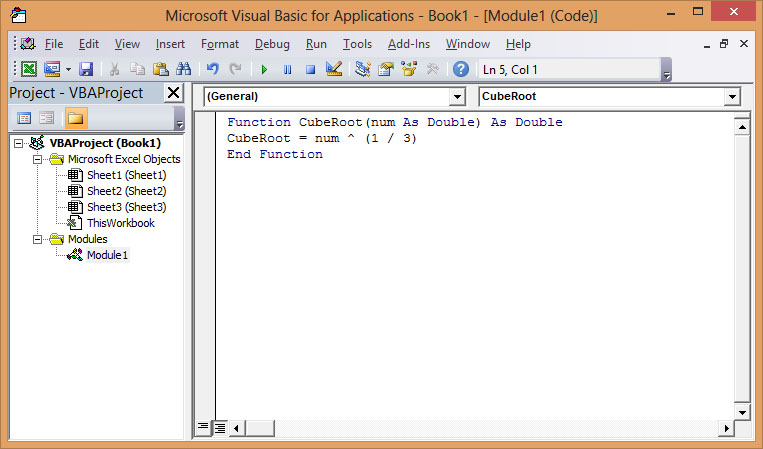Screen dimensions: 763x449
Task: Click the Reset (stop) toolbar icon
Action: pos(310,69)
